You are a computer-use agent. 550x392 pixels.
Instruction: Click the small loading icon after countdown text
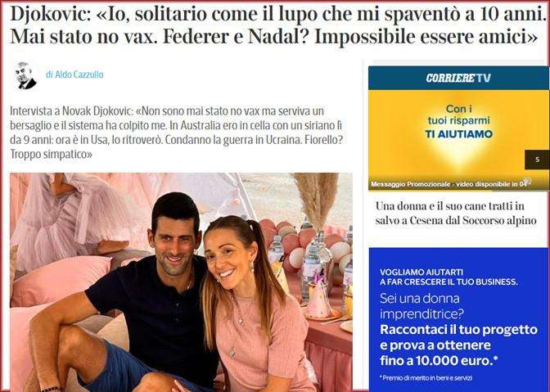(x=528, y=182)
